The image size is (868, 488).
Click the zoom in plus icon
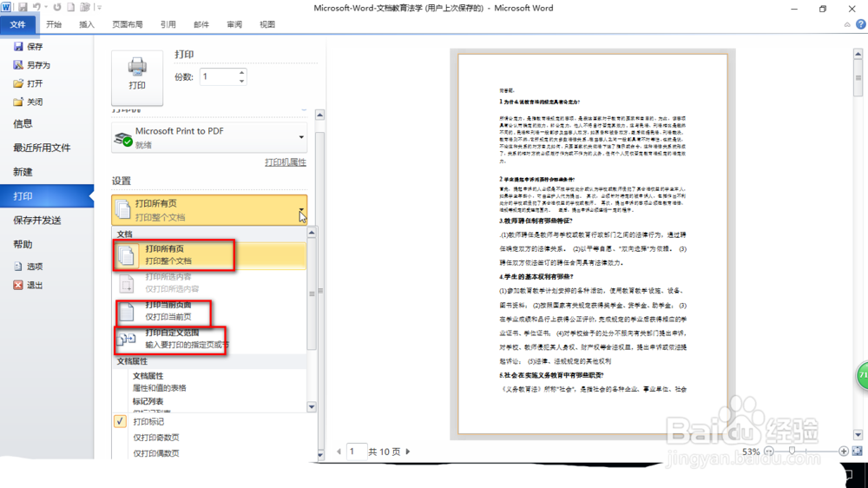843,452
